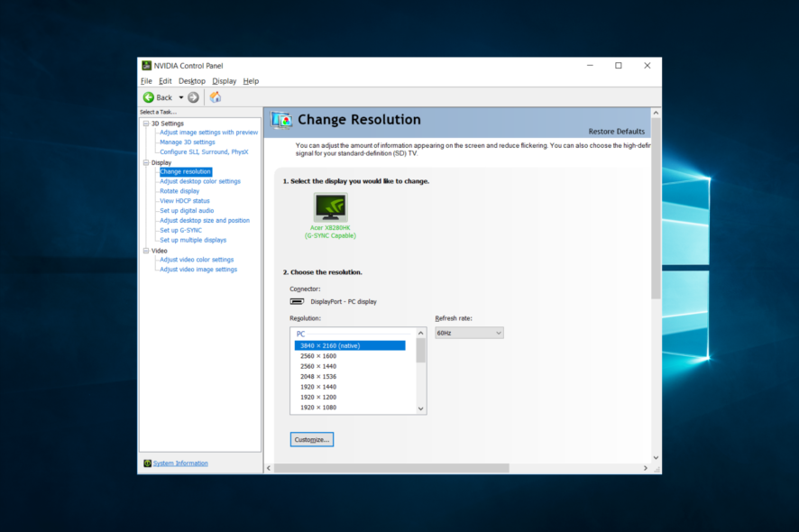This screenshot has width=799, height=532.
Task: Open Adjust desktop color settings
Action: [200, 181]
